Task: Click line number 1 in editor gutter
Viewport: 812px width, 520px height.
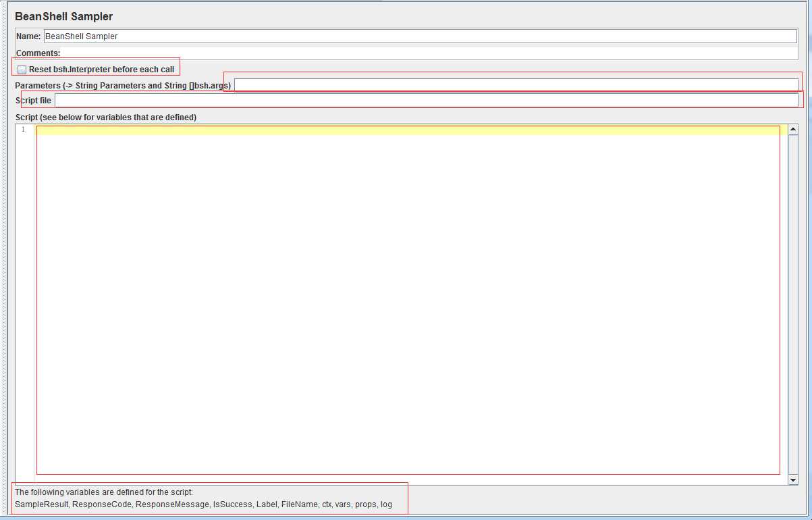Action: point(23,130)
